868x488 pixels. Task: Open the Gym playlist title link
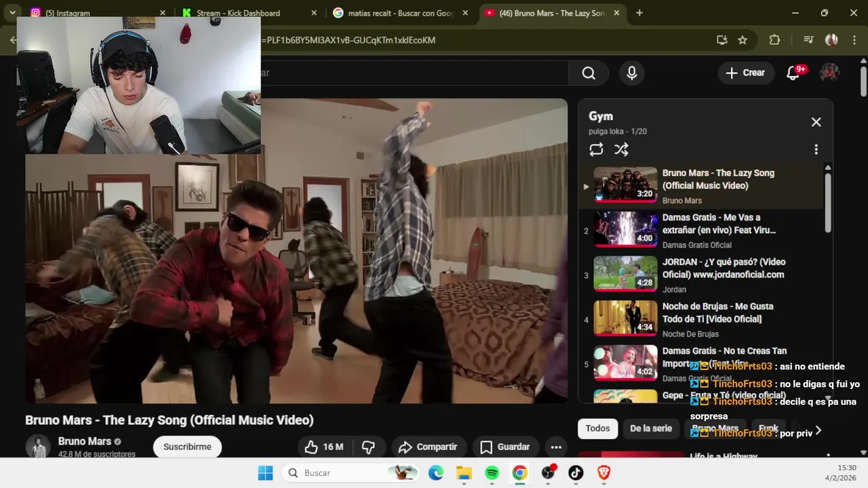[x=601, y=117]
